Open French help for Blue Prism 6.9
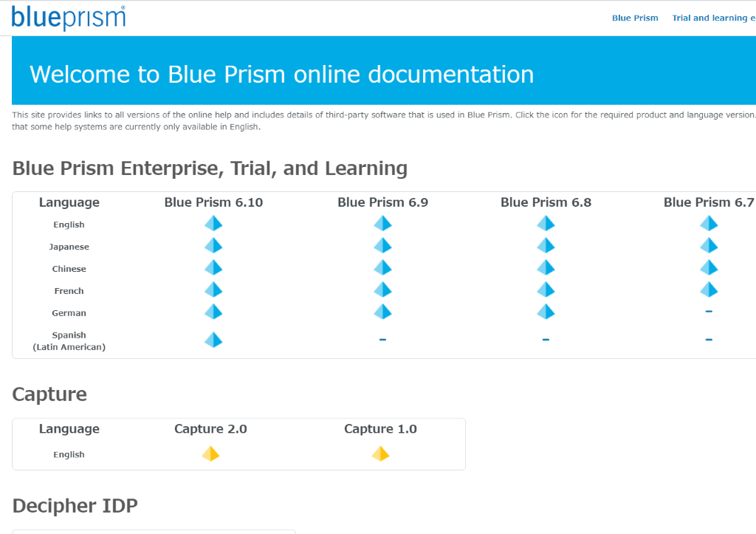Image resolution: width=756 pixels, height=534 pixels. pos(382,290)
